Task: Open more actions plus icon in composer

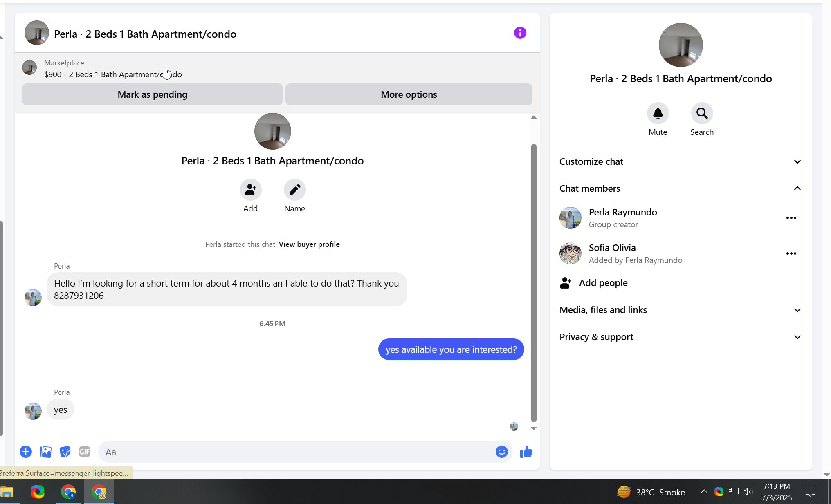Action: (x=26, y=452)
